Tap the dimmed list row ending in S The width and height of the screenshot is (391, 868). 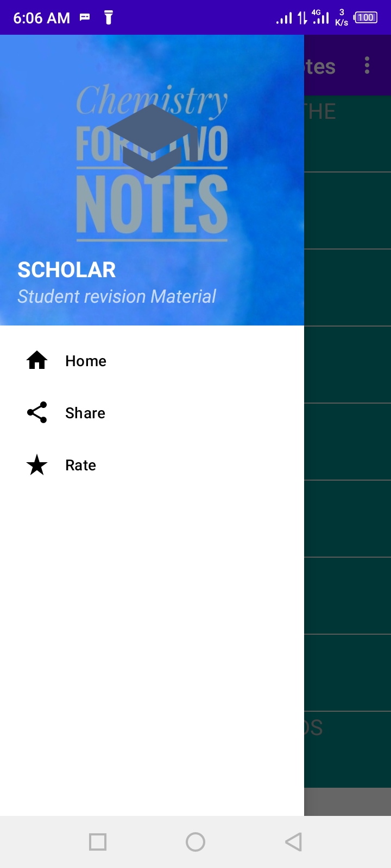click(348, 749)
